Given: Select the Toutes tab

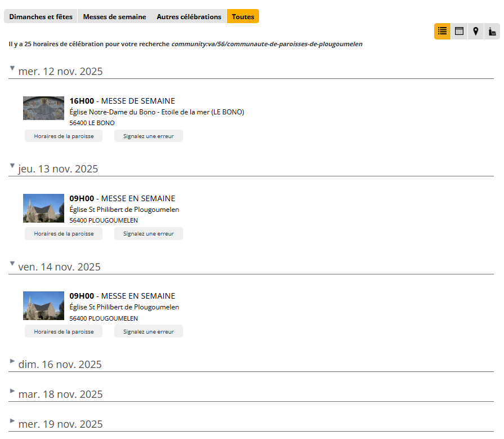Looking at the screenshot, I should (x=243, y=16).
